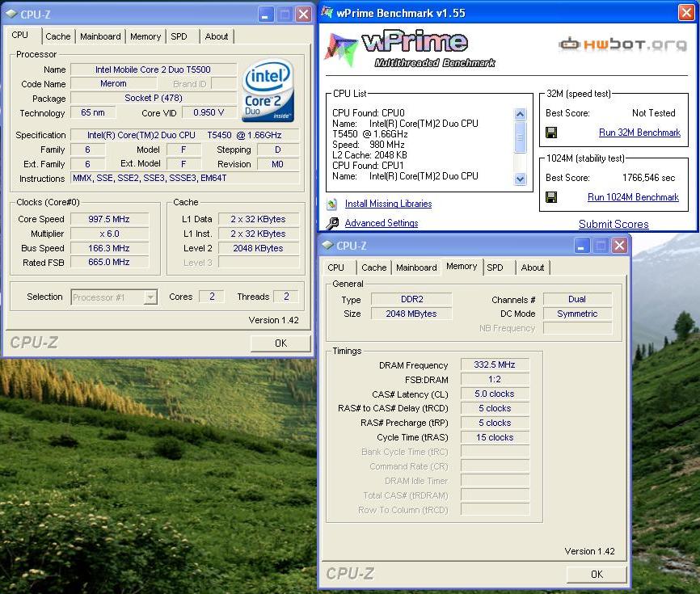This screenshot has height=594, width=700.
Task: Open the Submit Scores link
Action: coord(614,224)
